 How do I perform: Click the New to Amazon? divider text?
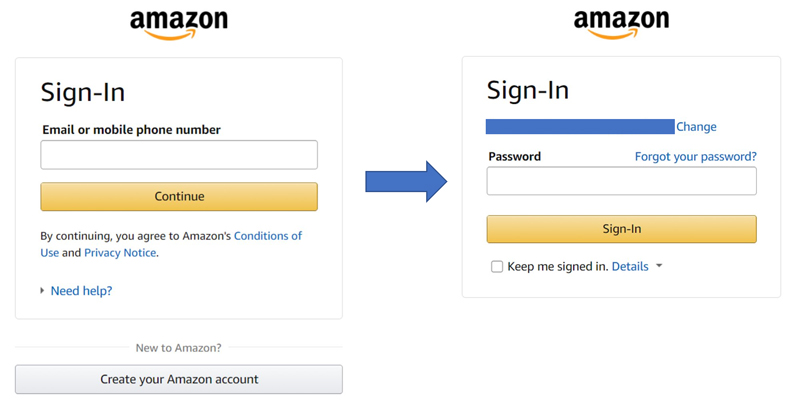pos(179,348)
